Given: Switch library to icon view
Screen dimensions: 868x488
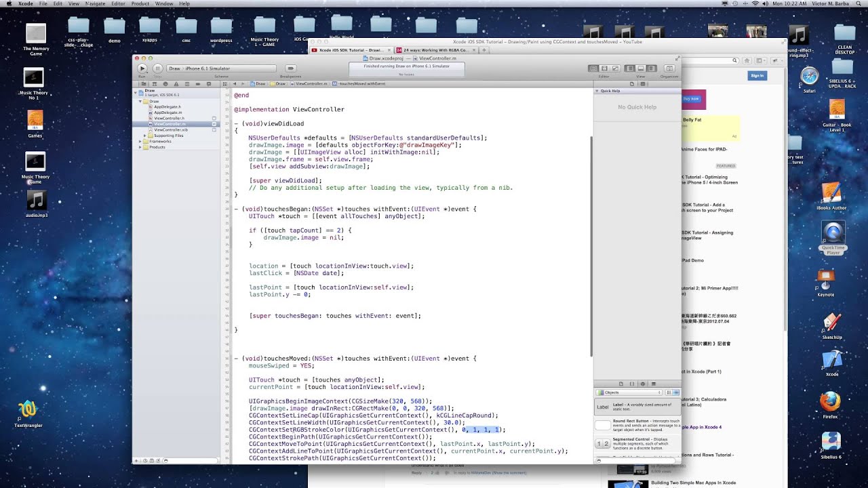Looking at the screenshot, I should tap(669, 392).
